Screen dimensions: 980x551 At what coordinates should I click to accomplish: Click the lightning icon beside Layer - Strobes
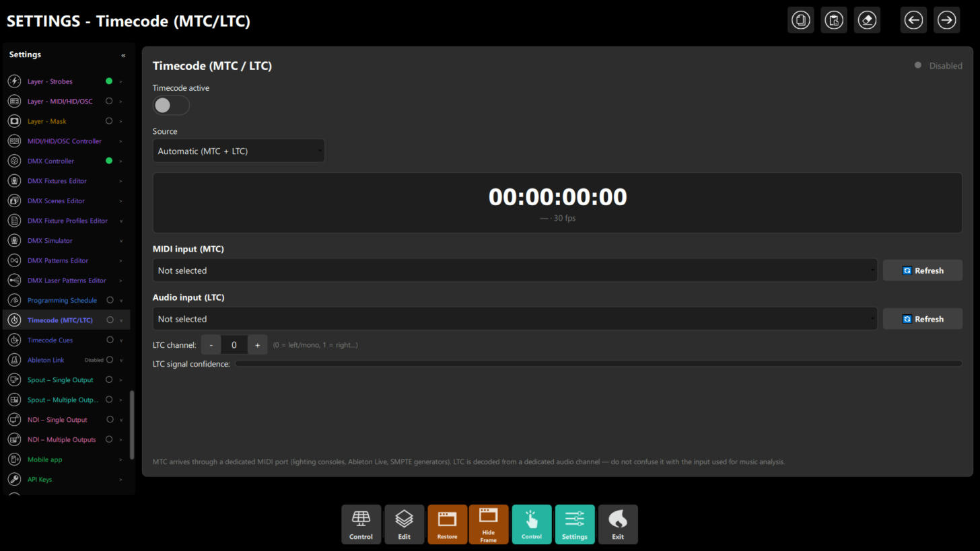(x=14, y=81)
